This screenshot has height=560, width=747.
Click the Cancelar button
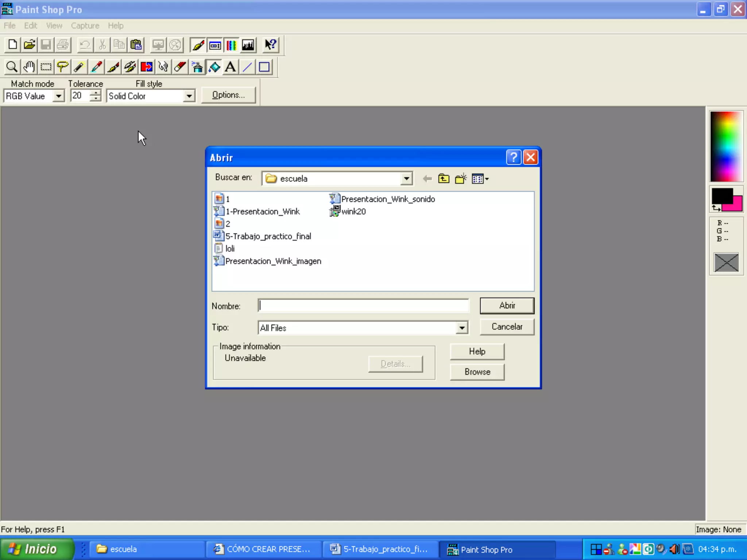[507, 327]
